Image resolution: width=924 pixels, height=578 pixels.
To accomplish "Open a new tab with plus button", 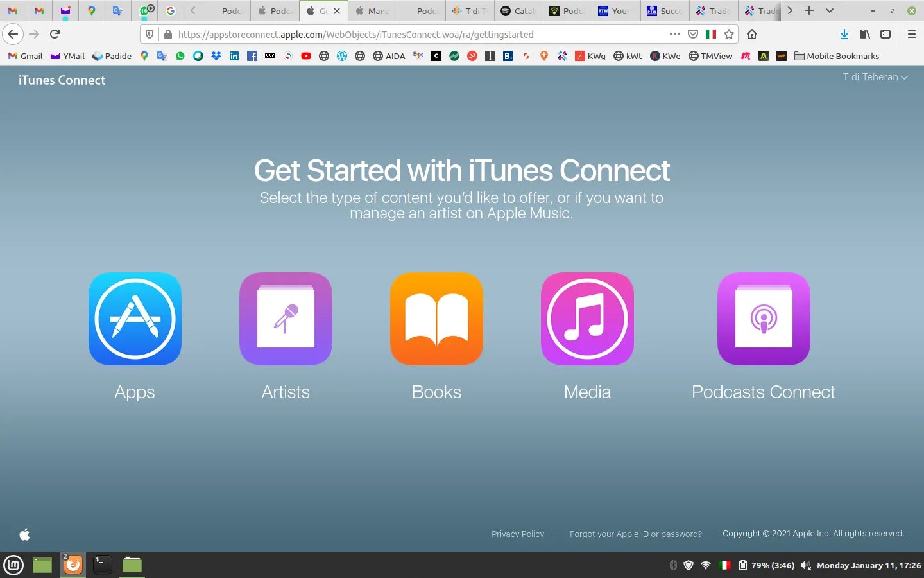I will pyautogui.click(x=809, y=11).
